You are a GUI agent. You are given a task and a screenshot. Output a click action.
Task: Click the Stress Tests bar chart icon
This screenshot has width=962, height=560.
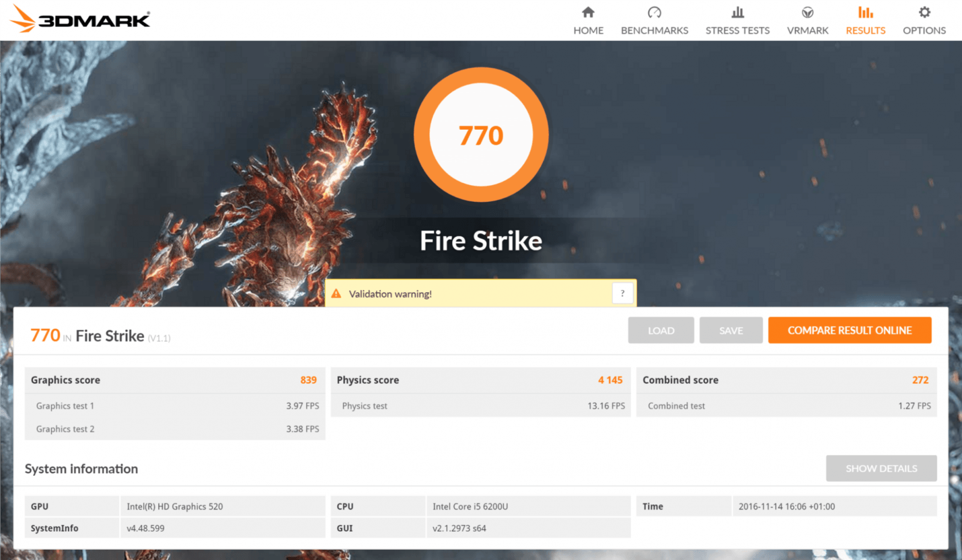tap(737, 13)
